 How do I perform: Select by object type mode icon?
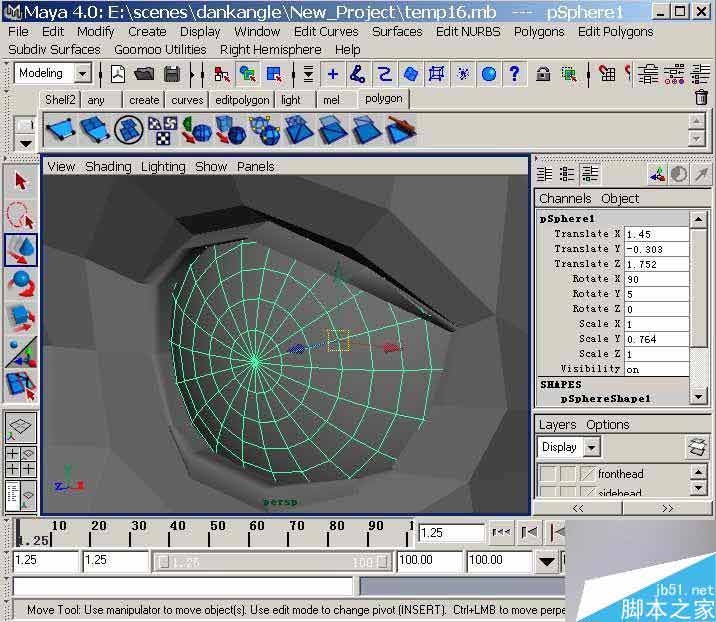click(248, 74)
